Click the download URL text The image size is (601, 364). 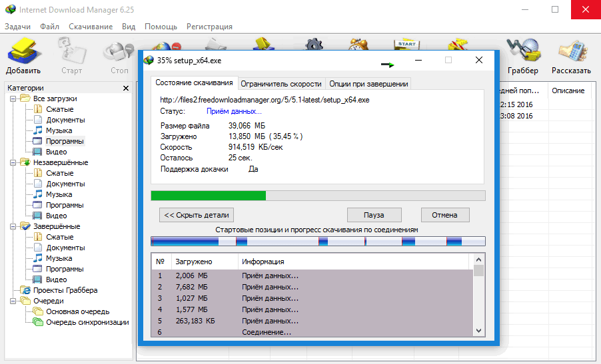click(265, 100)
